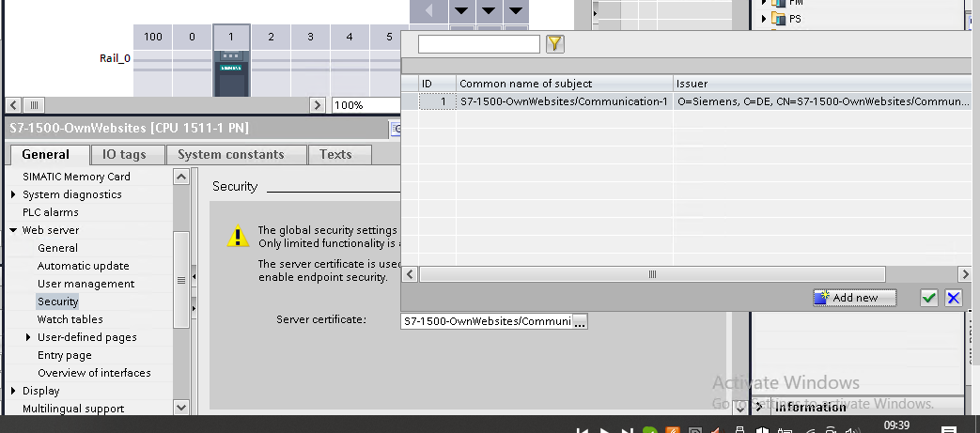The width and height of the screenshot is (980, 433).
Task: Sort by the Issuer column header
Action: [822, 84]
